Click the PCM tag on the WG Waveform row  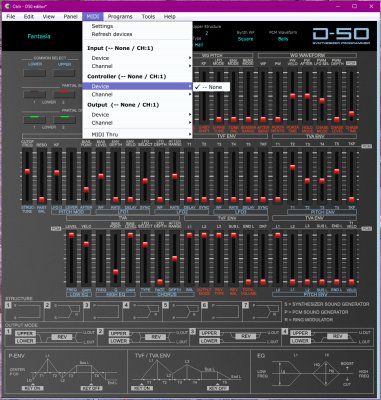pyautogui.click(x=351, y=63)
